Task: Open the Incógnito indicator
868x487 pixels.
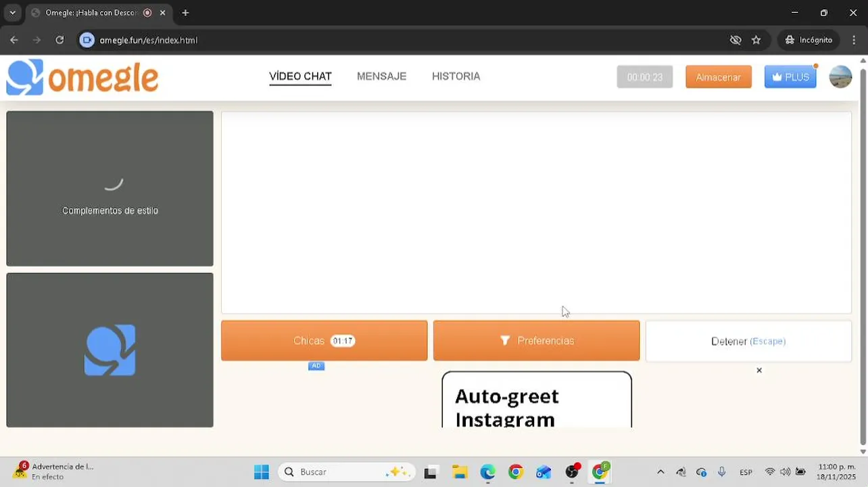Action: tap(809, 40)
